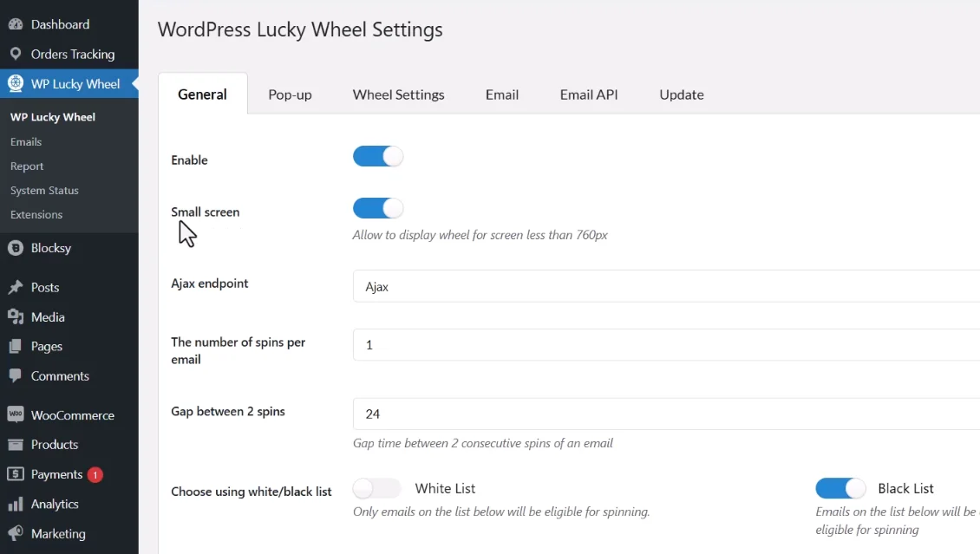This screenshot has height=554, width=980.
Task: Click the 'Ajax endpoint' label
Action: tap(209, 283)
